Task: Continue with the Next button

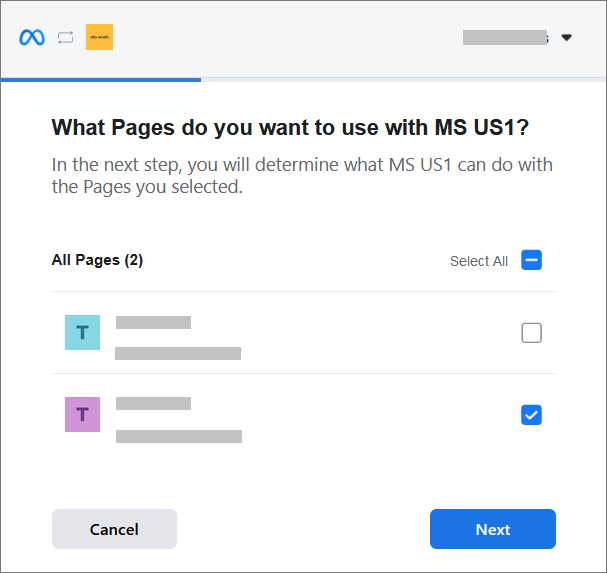Action: pyautogui.click(x=492, y=529)
